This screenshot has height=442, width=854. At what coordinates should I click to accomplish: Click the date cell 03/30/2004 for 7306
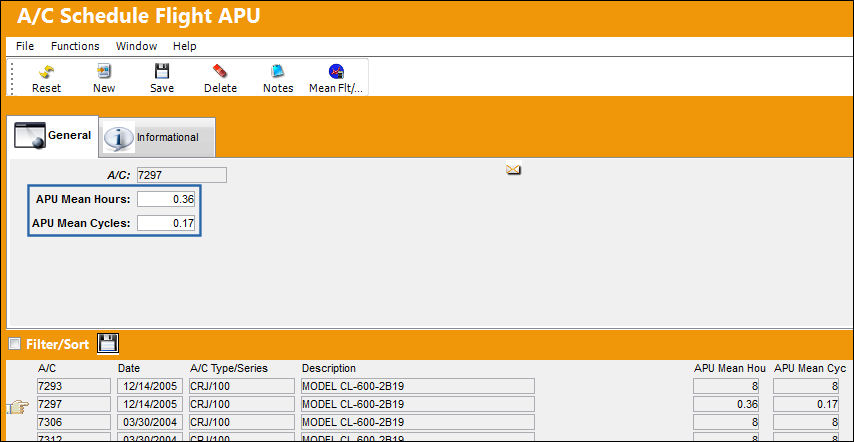coord(150,422)
